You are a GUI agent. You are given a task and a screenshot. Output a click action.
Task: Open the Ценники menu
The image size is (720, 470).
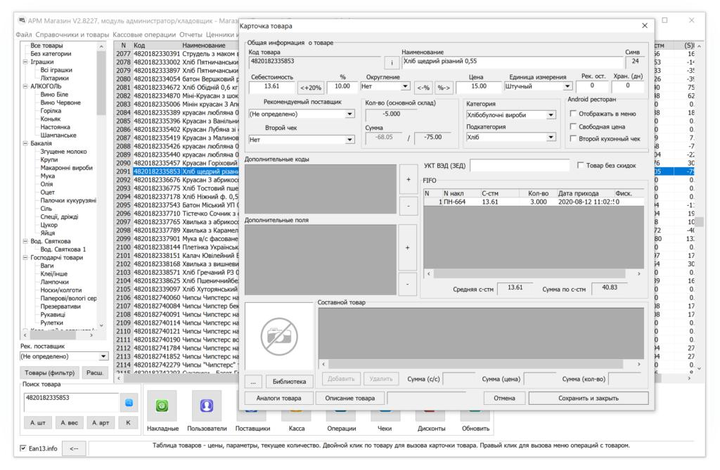(x=220, y=34)
